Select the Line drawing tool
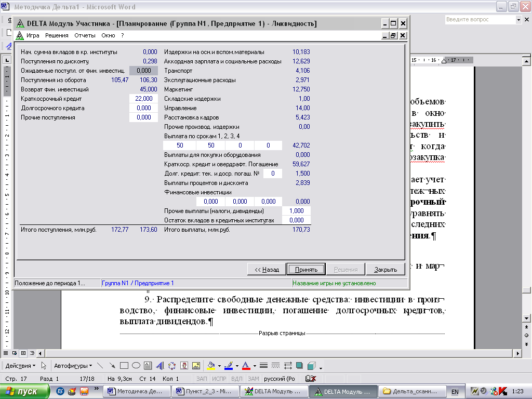This screenshot has height=399, width=532. point(100,366)
